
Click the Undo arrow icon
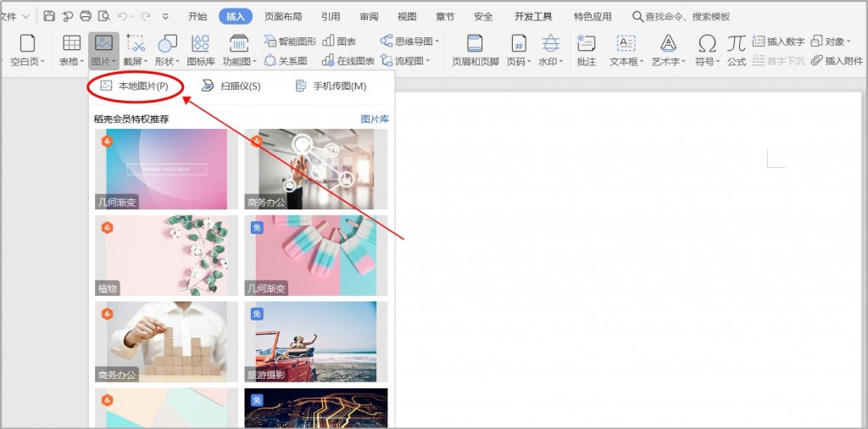pyautogui.click(x=123, y=17)
